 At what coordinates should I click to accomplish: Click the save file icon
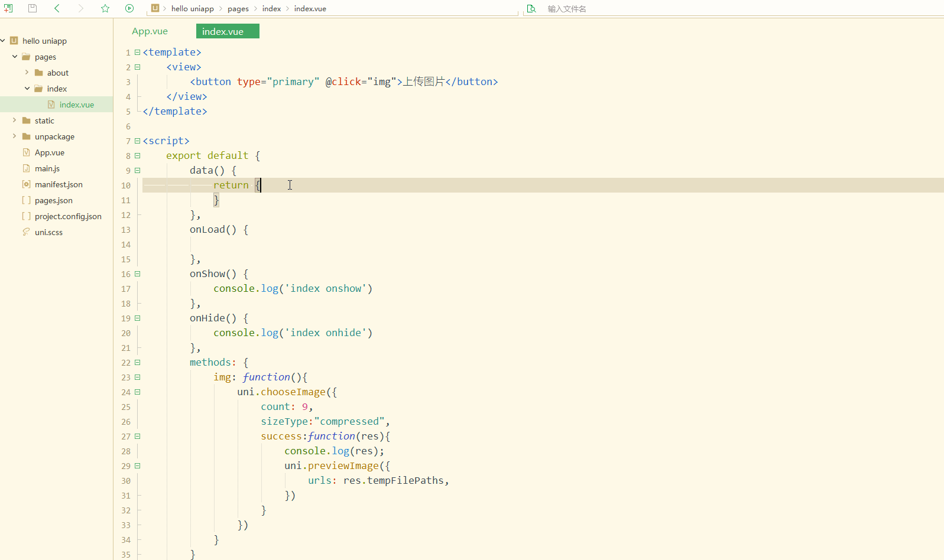(33, 8)
